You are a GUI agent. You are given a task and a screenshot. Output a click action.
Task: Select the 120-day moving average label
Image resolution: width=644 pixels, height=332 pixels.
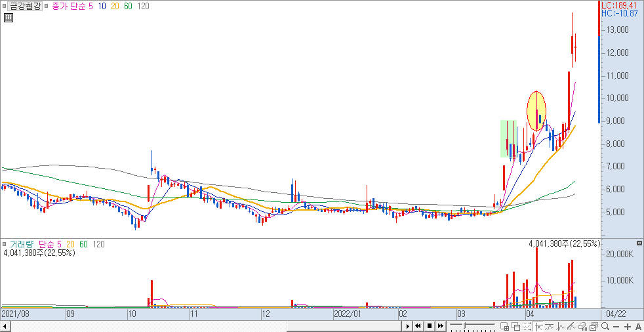(144, 6)
